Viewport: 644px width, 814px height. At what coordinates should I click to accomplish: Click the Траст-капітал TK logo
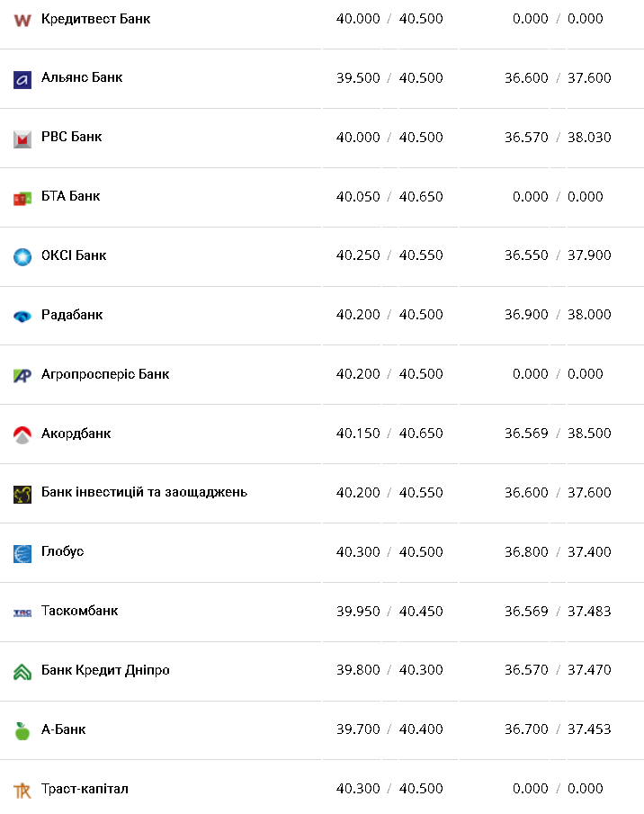tap(22, 791)
